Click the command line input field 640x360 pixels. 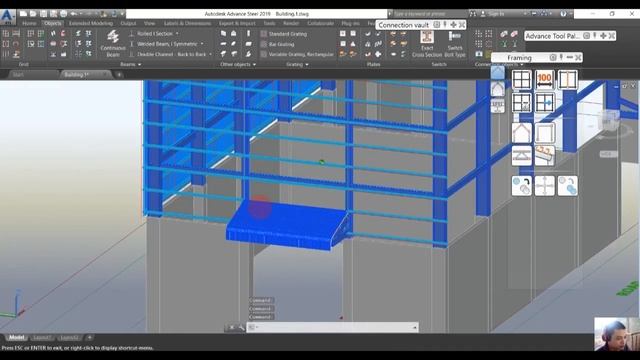[x=333, y=327]
